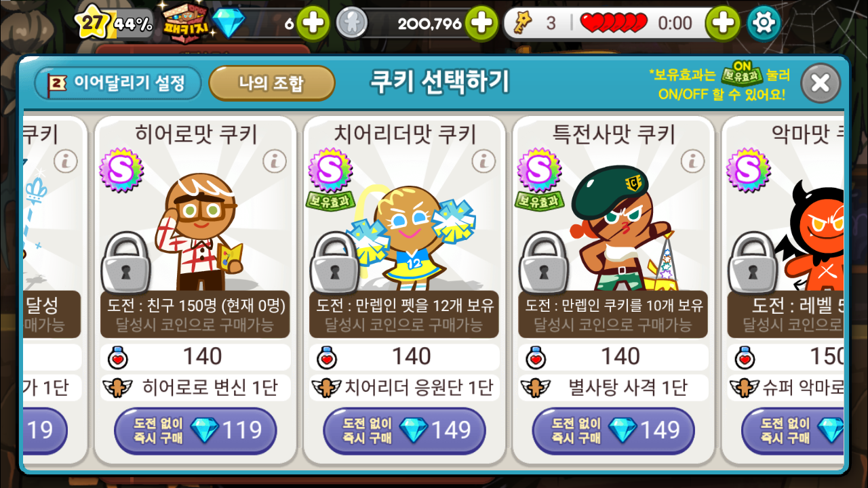Buy 히어로맛 쿠키 instantly for 119 crystals
Image resolution: width=868 pixels, height=488 pixels.
tap(196, 430)
